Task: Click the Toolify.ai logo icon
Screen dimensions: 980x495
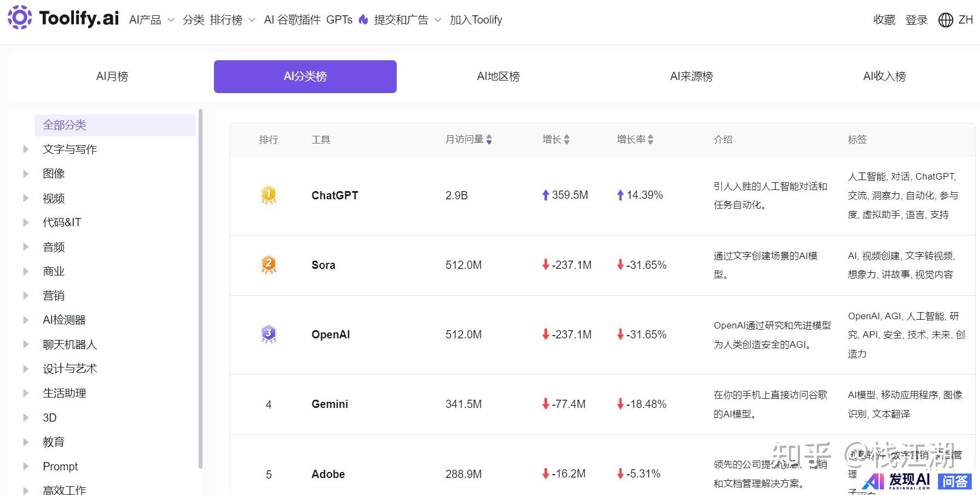Action: (x=20, y=18)
